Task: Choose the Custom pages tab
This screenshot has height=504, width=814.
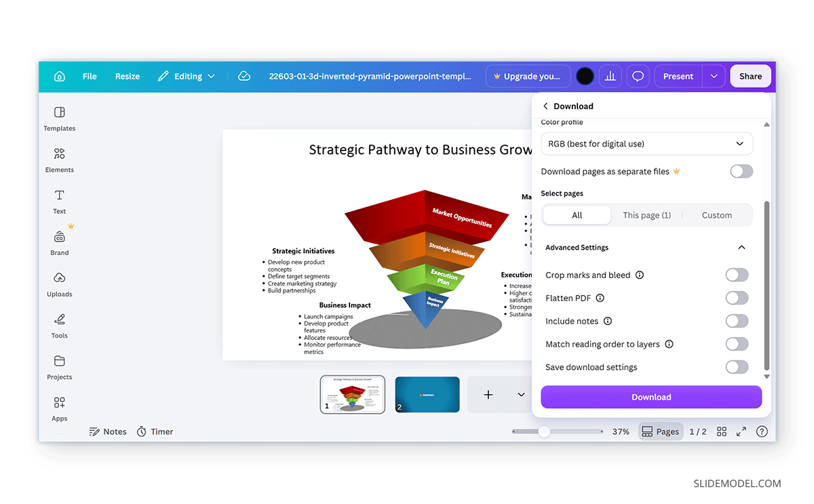Action: pos(717,215)
